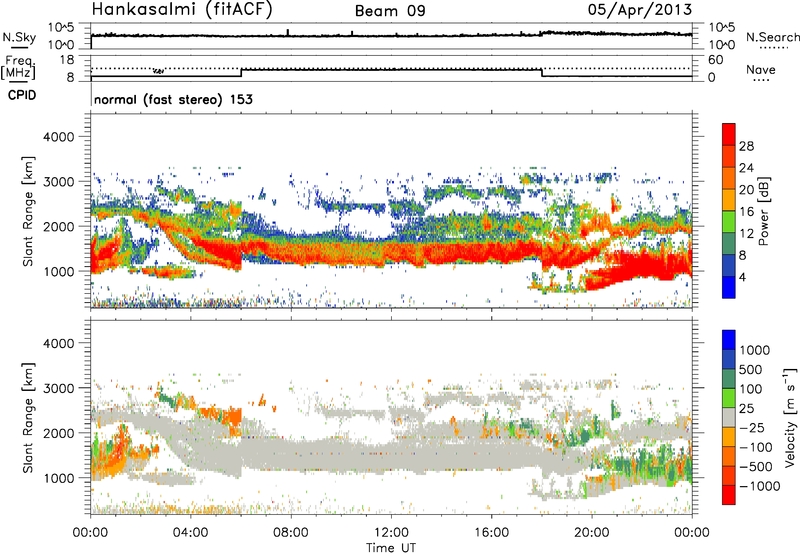The height and width of the screenshot is (554, 800).
Task: Click the '20:00' time tick label
Action: 591,533
